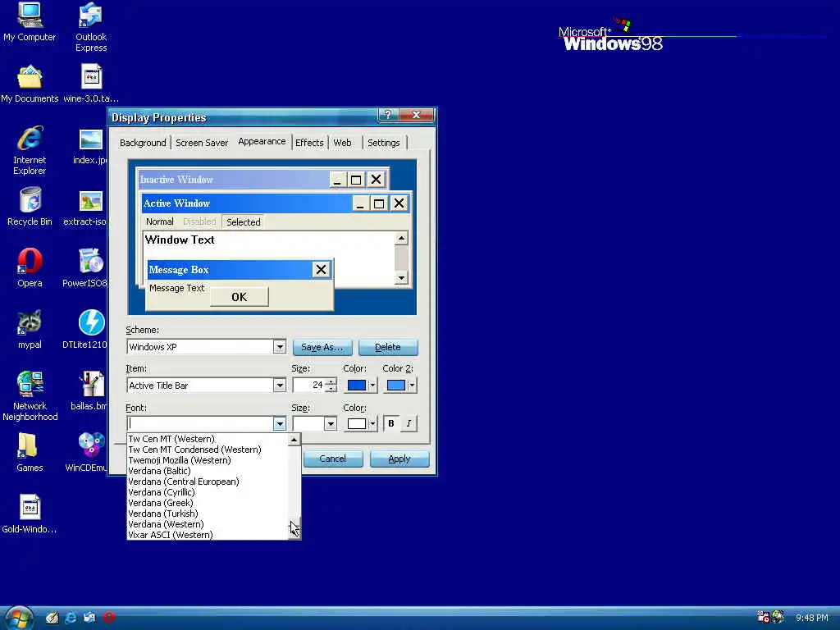
Task: Launch the mypal browser icon
Action: click(30, 330)
